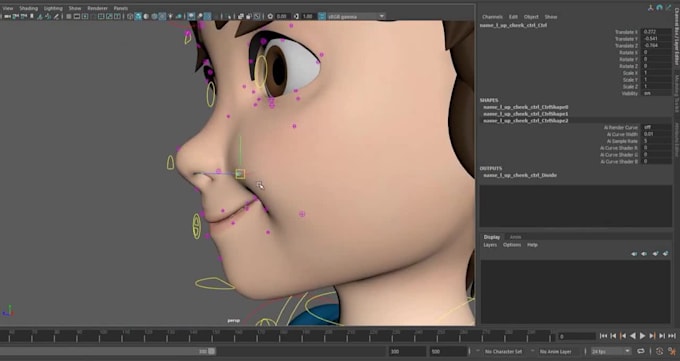Screen dimensions: 680x361
Task: Toggle the auto keyframe icon
Action: (x=660, y=351)
